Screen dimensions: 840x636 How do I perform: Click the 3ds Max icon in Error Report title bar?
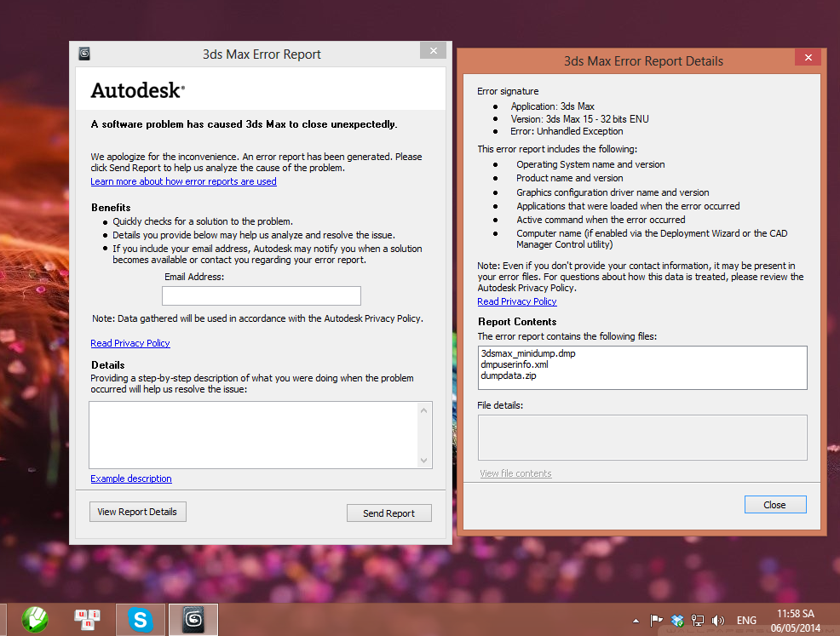click(84, 54)
